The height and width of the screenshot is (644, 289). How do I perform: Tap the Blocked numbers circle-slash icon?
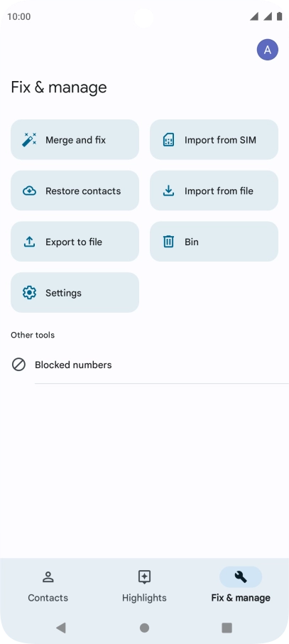18,365
